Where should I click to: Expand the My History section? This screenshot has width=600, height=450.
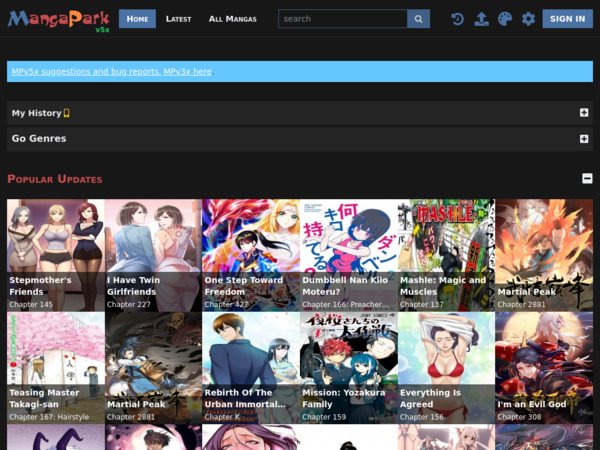(584, 112)
